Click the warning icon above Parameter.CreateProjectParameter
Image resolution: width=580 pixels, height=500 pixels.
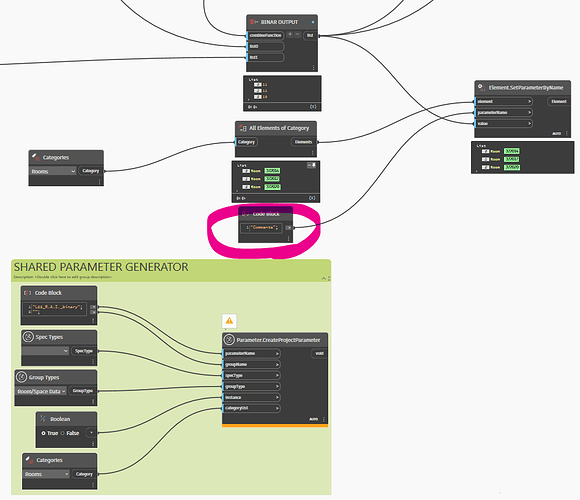pos(229,321)
